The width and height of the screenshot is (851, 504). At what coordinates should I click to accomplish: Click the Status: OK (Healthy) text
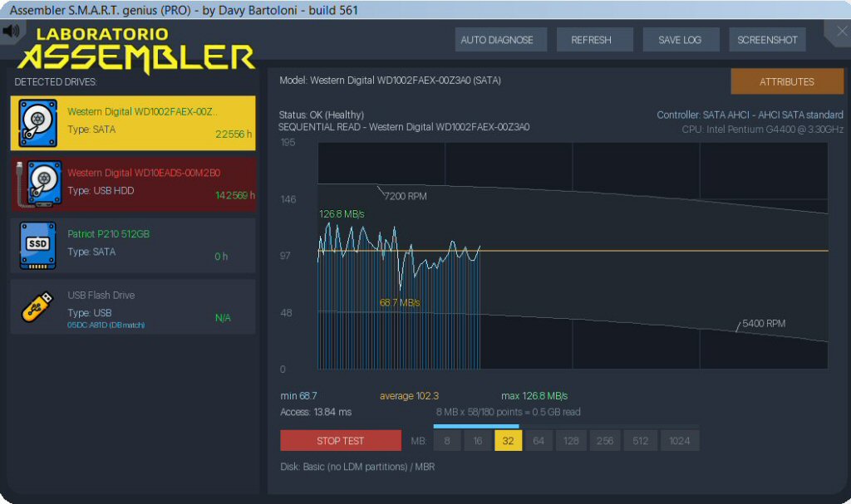pos(322,115)
